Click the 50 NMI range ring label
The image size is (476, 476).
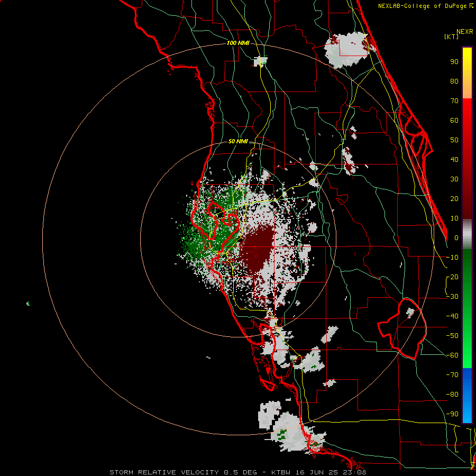pyautogui.click(x=238, y=141)
